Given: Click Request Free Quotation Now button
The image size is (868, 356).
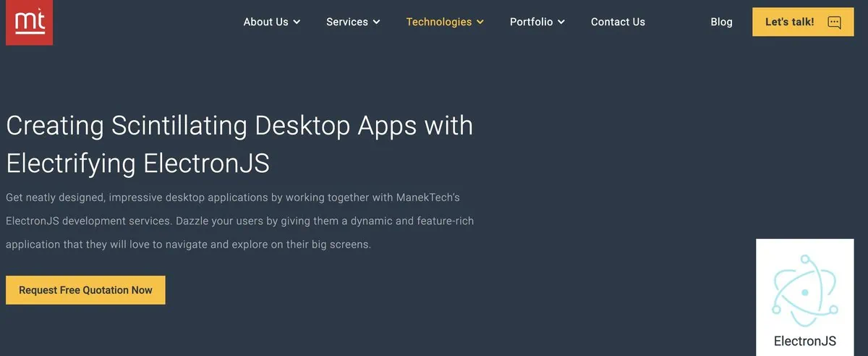Looking at the screenshot, I should pyautogui.click(x=85, y=289).
